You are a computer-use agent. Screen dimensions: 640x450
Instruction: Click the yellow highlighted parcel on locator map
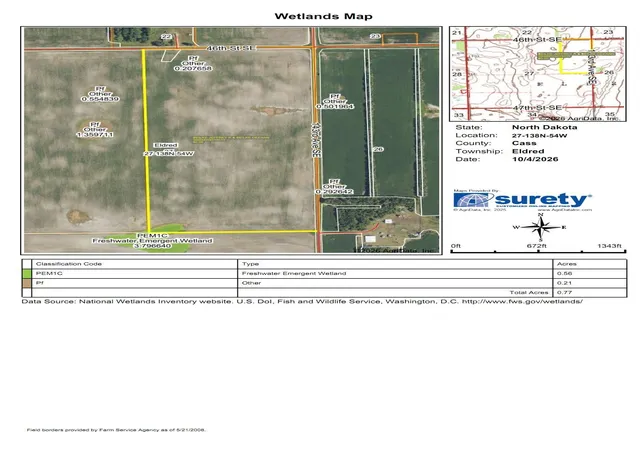(577, 56)
